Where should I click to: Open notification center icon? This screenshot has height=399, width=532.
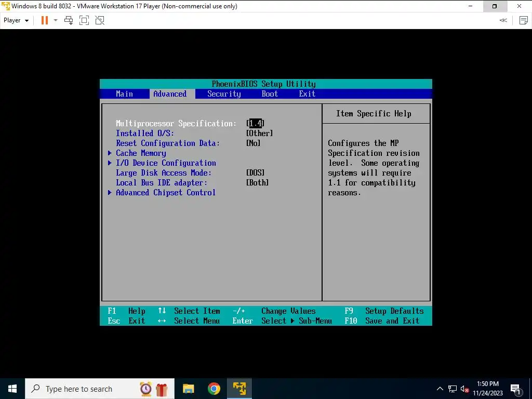coord(515,389)
